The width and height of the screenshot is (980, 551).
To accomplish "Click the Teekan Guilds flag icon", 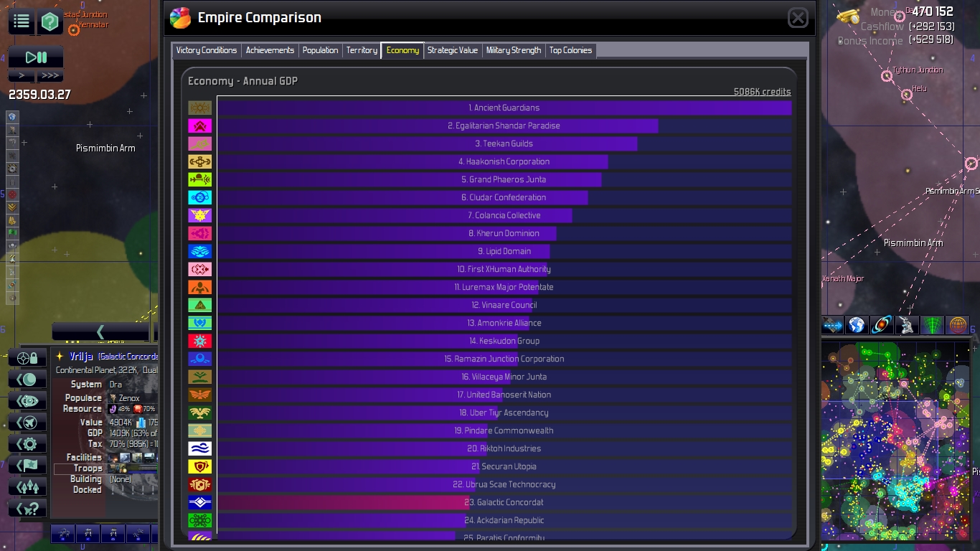I will 200,143.
